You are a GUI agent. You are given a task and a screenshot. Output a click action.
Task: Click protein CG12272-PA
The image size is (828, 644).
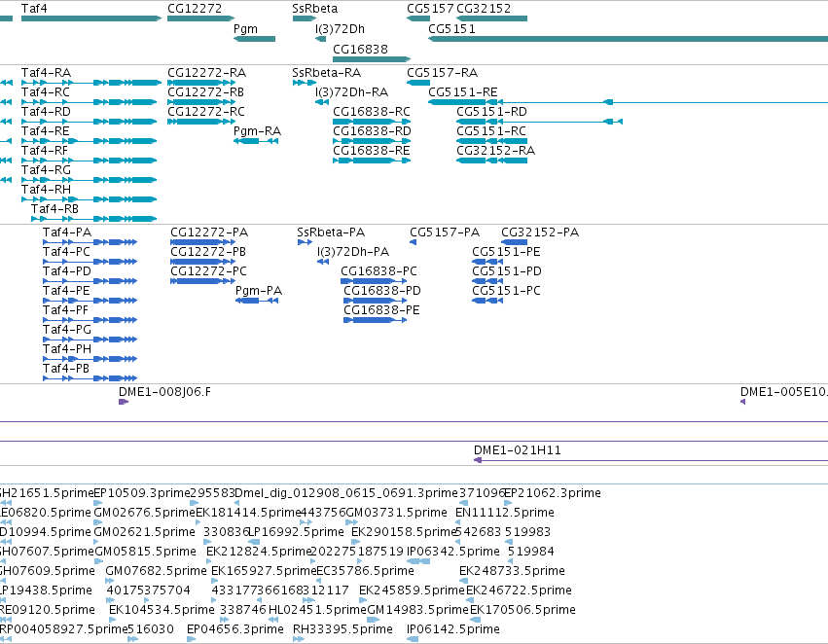click(x=202, y=242)
